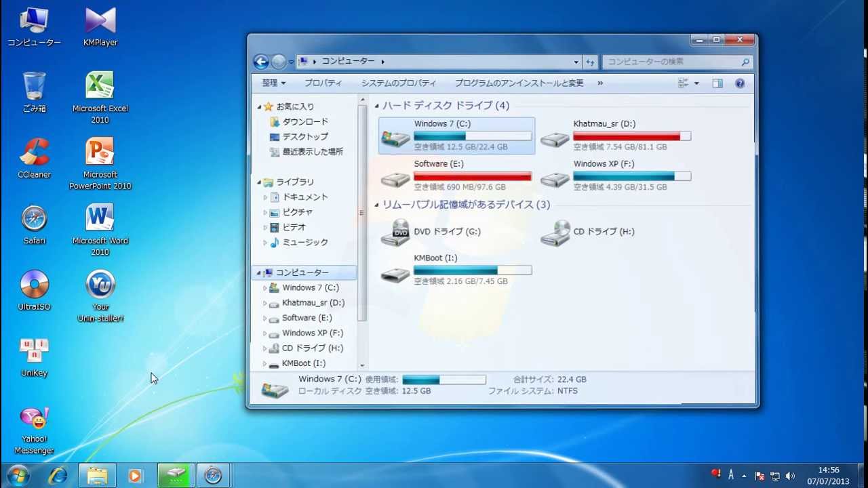Collapse リムーバブル記憶域があるデバイス group
The width and height of the screenshot is (868, 488).
(x=377, y=205)
